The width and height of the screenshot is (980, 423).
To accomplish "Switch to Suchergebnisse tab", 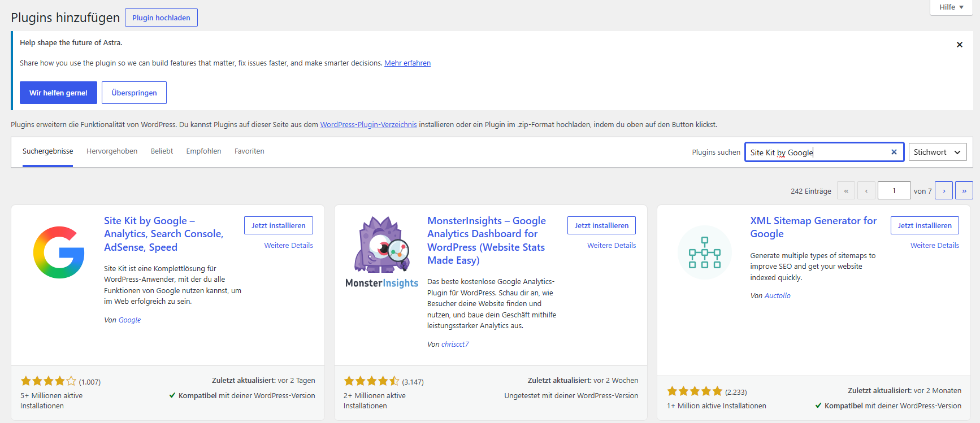I will point(47,151).
